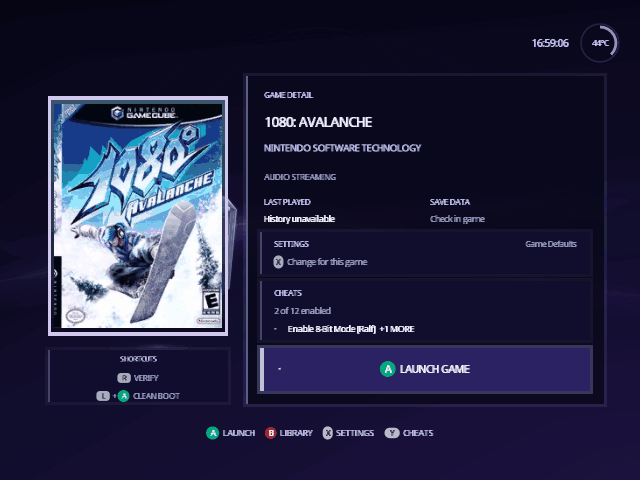Viewport: 640px width, 480px height.
Task: Launch the game with the Launch Game button
Action: click(x=425, y=369)
